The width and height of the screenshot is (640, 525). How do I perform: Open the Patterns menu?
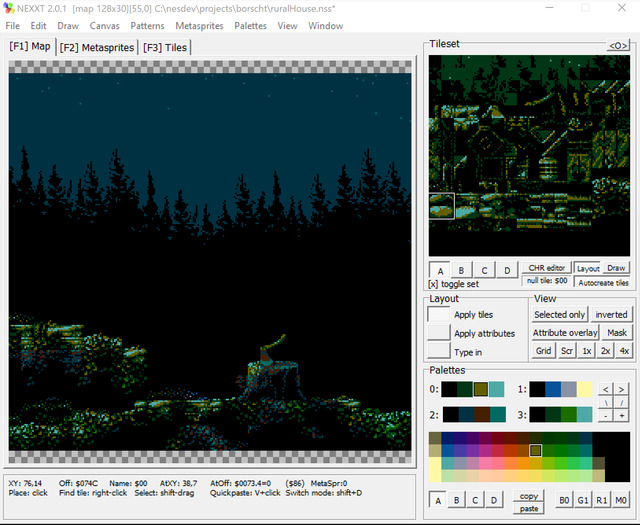[x=147, y=26]
